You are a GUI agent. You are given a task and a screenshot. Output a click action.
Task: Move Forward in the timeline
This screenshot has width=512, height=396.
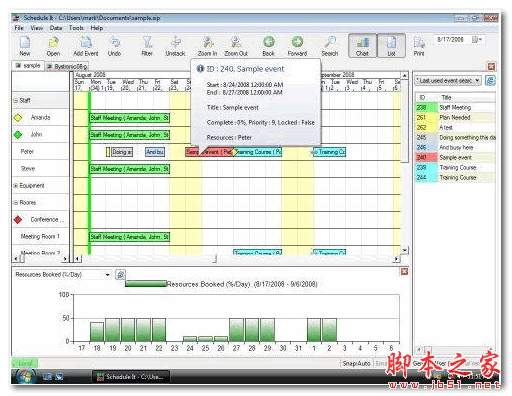point(297,46)
